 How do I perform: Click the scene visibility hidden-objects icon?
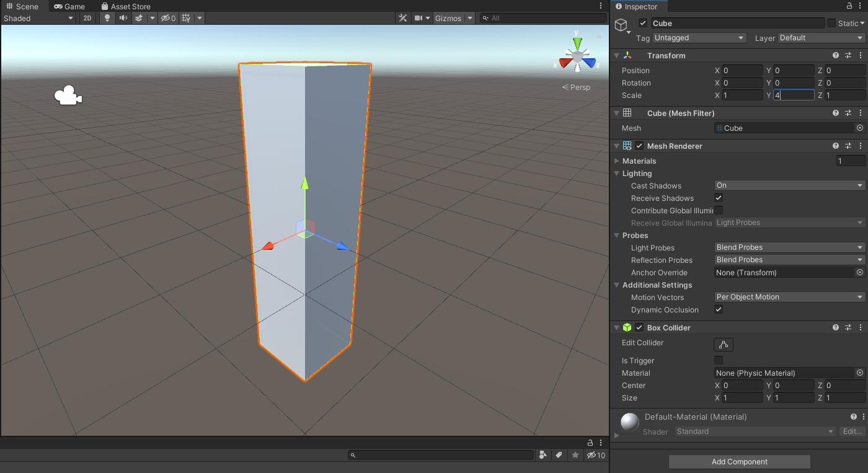tap(168, 18)
